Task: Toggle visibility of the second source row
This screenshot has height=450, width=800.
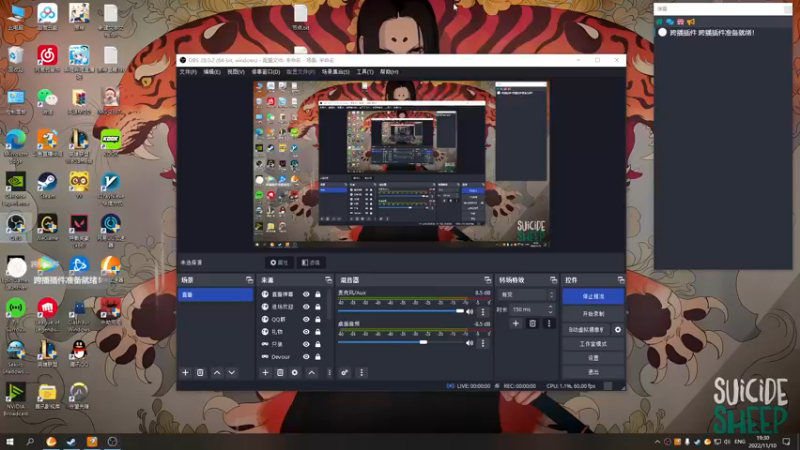Action: coord(306,307)
